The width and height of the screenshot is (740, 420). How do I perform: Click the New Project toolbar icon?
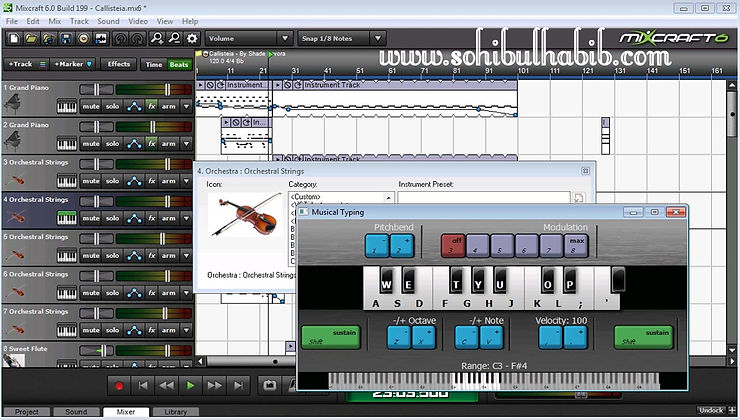(x=14, y=38)
